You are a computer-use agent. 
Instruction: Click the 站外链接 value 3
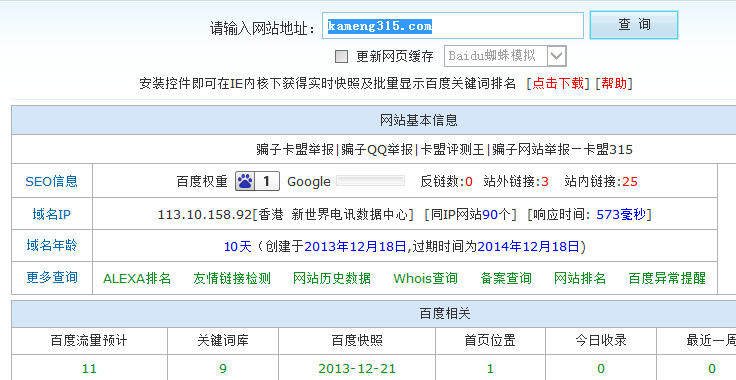(545, 182)
